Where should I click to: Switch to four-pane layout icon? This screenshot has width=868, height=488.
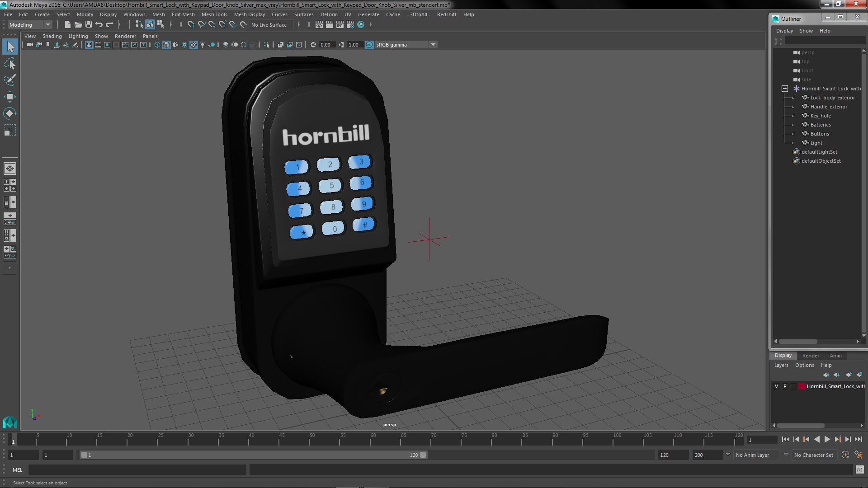(10, 185)
